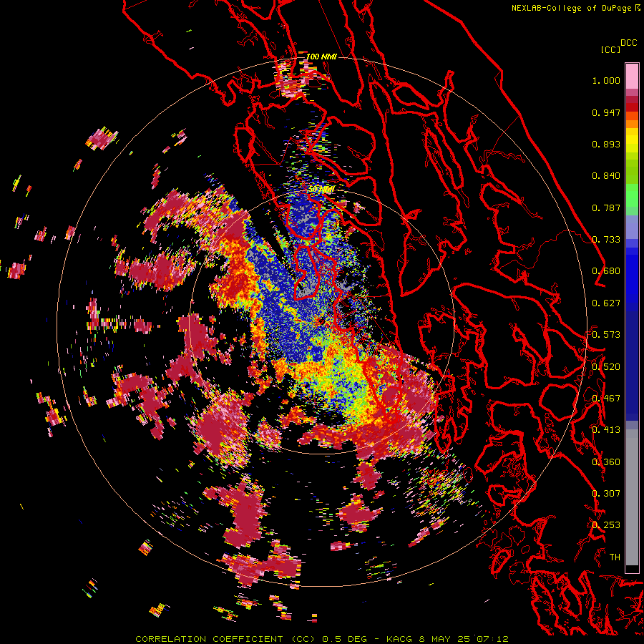Click the [CC] units label

tap(611, 49)
